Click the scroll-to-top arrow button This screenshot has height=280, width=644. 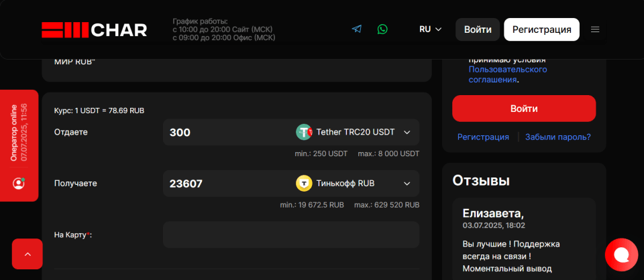point(28,254)
